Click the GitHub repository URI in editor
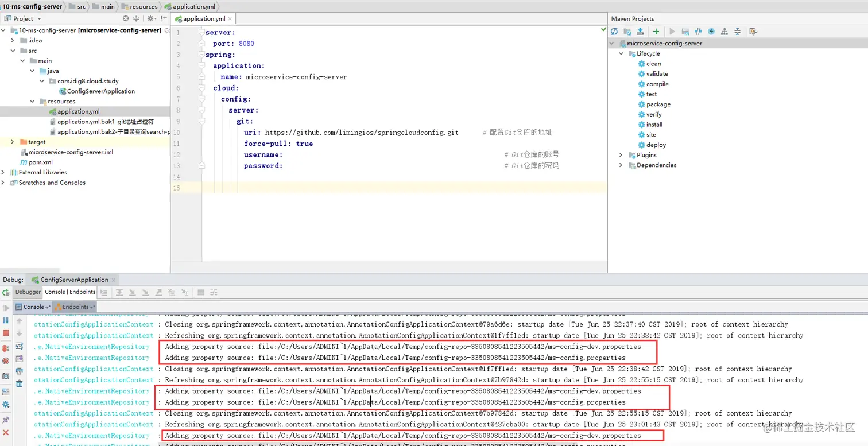Viewport: 868px width, 446px height. (x=362, y=133)
